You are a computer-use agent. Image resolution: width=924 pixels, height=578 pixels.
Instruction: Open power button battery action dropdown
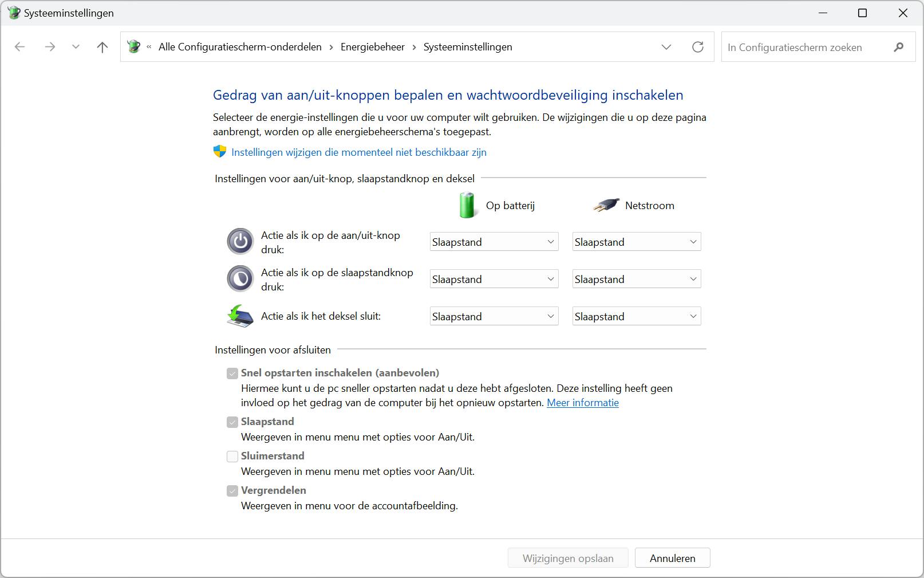click(493, 242)
